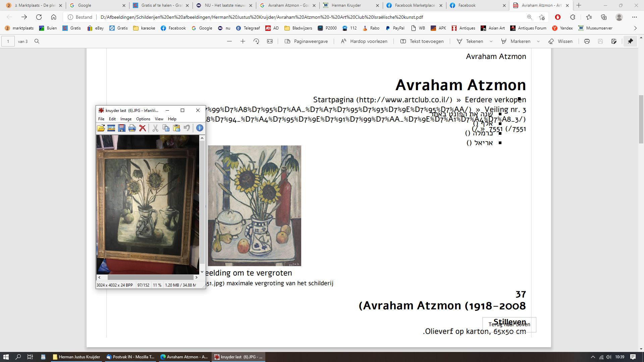
Task: Toggle the pin toolbar button
Action: click(x=631, y=41)
